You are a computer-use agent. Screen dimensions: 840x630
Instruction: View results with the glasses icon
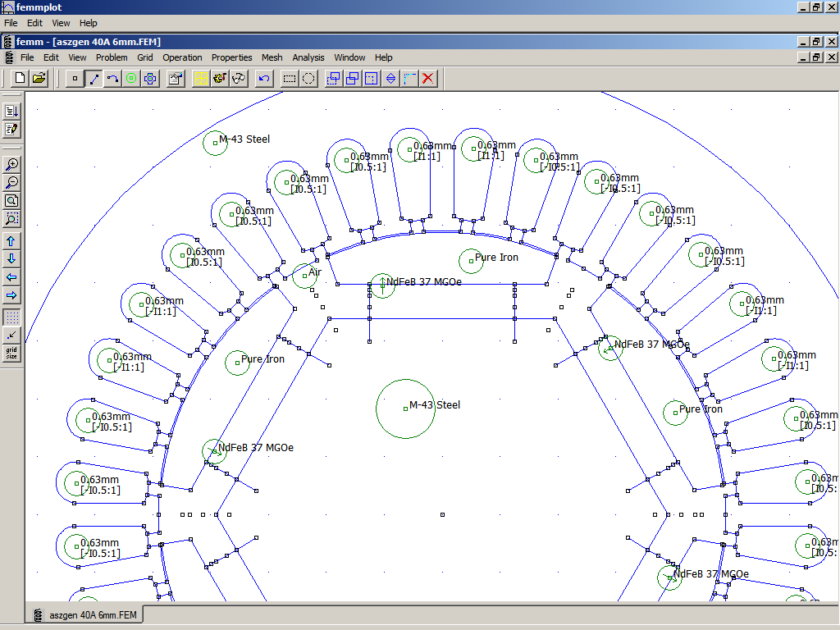tap(239, 79)
